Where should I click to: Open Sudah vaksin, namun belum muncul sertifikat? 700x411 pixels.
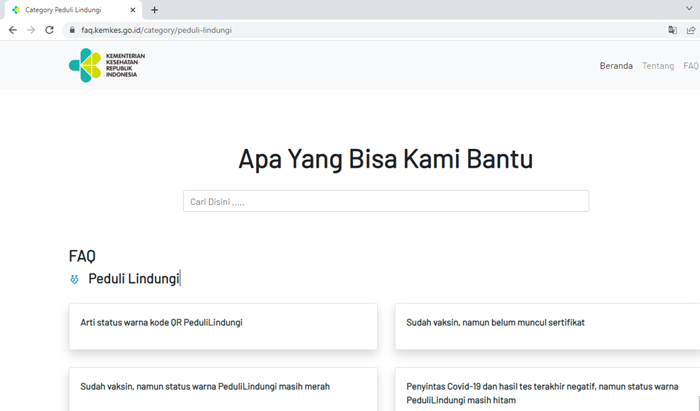(x=547, y=327)
